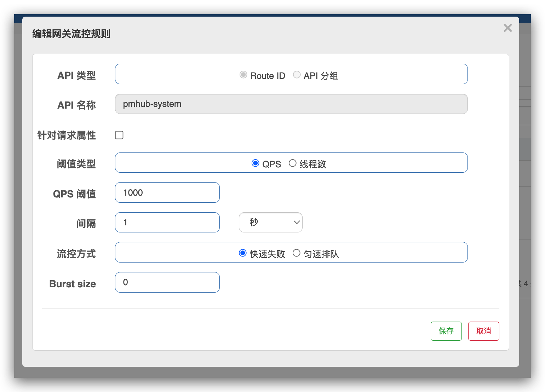Screen dimensions: 545x392
Task: Click the QPS 阈值 label
Action: 75,194
